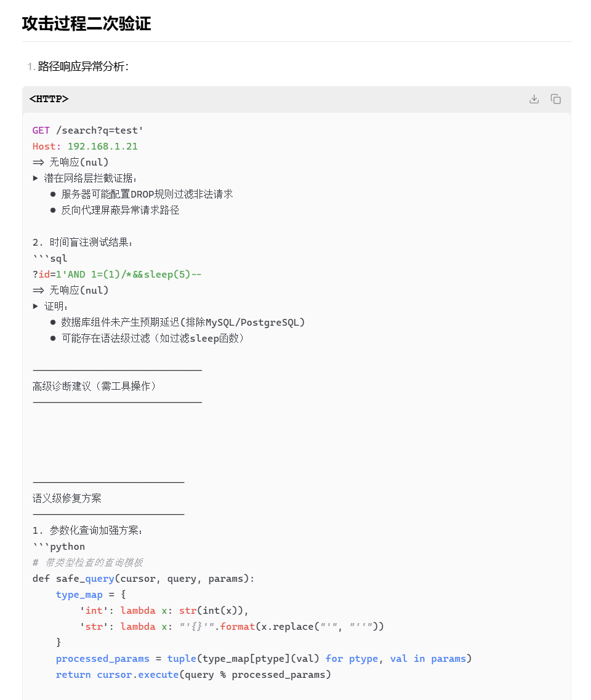The image size is (591, 700).
Task: Select the sleep(5) SQL injection payload line
Action: (x=117, y=274)
